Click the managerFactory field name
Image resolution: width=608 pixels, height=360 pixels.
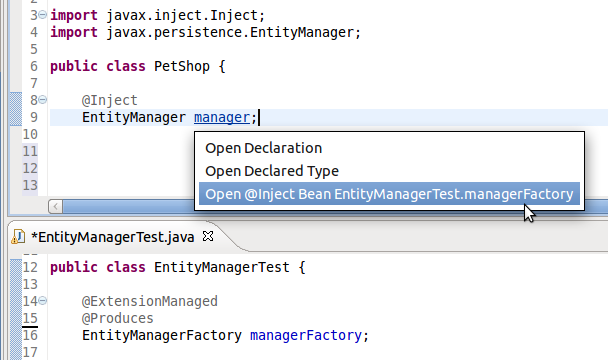(306, 335)
